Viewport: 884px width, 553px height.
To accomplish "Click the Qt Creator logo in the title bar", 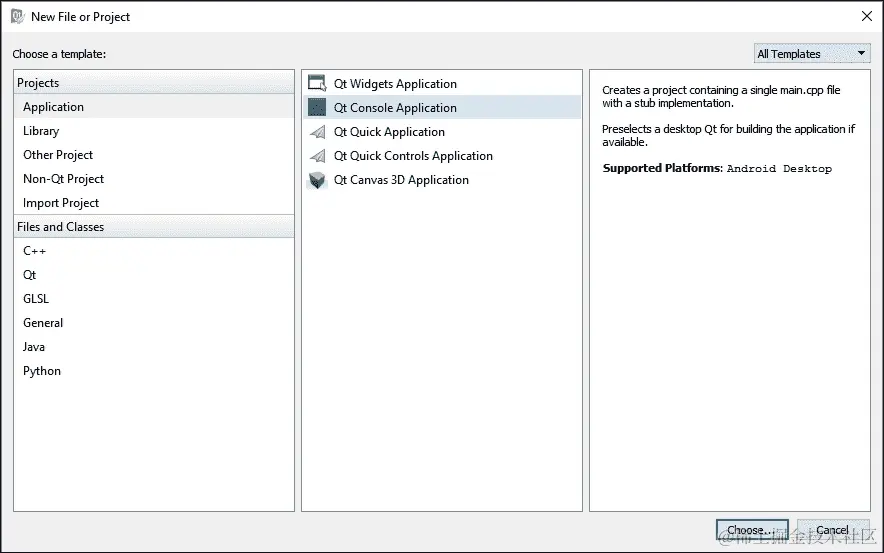I will 18,16.
